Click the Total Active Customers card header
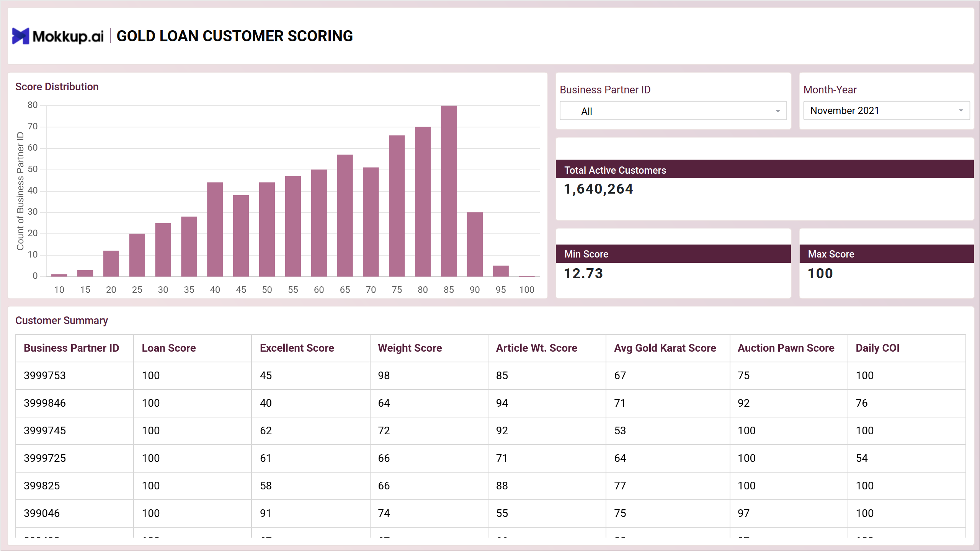Viewport: 980px width, 551px height. point(764,169)
